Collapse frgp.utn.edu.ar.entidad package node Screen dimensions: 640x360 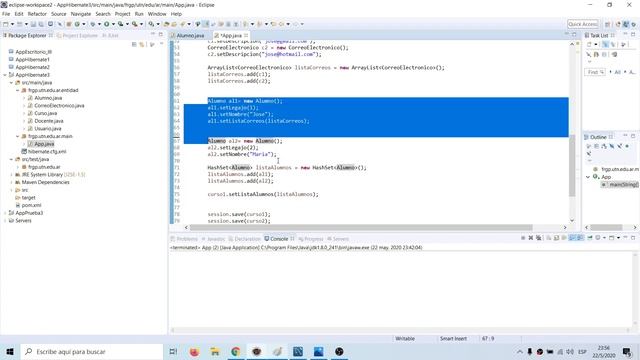[18, 90]
